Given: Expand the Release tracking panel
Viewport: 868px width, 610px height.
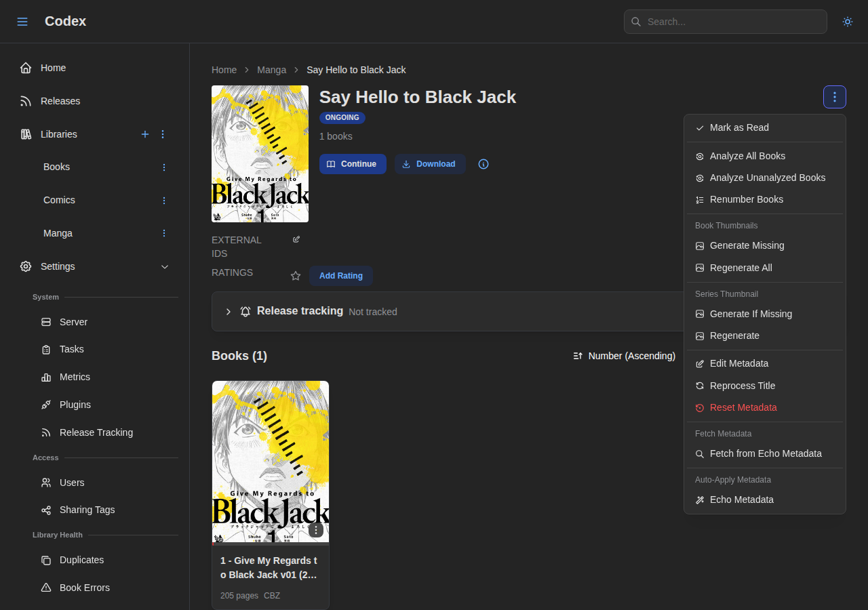Looking at the screenshot, I should (229, 312).
